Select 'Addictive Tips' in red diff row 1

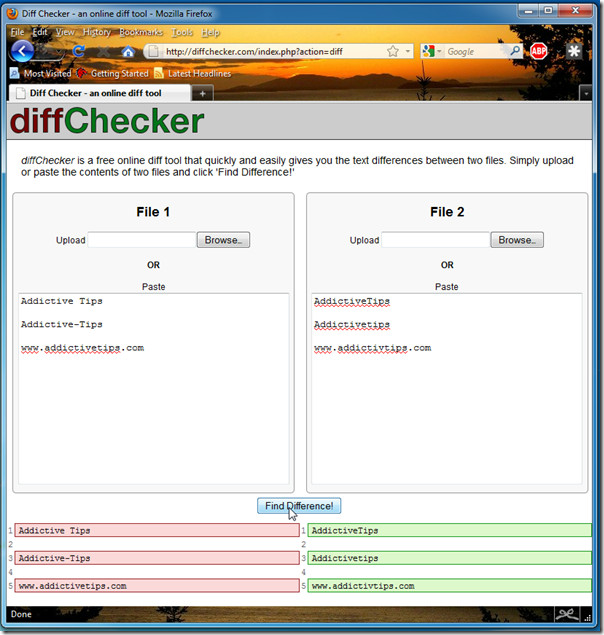(55, 530)
